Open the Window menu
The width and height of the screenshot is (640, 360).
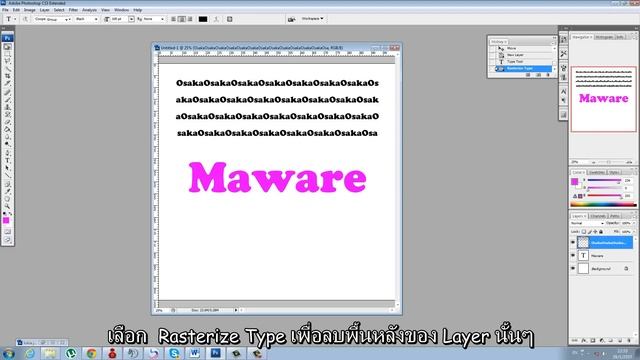[x=121, y=10]
